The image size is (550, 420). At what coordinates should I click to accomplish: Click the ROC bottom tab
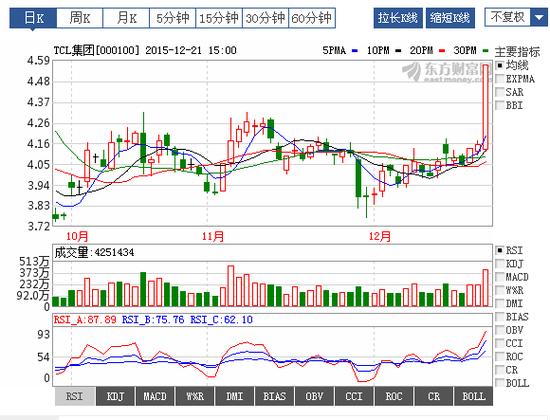click(x=394, y=396)
